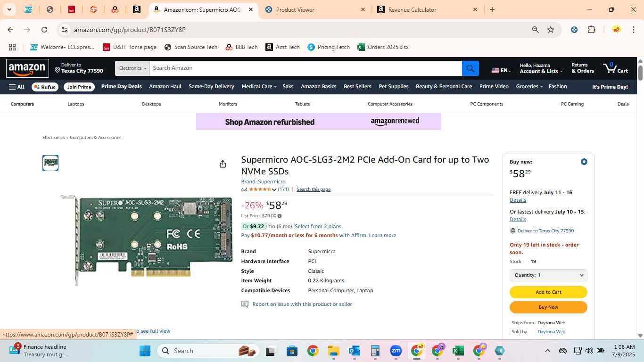Screen dimensions: 644x362
Task: Click Add to Cart button
Action: coord(548,292)
